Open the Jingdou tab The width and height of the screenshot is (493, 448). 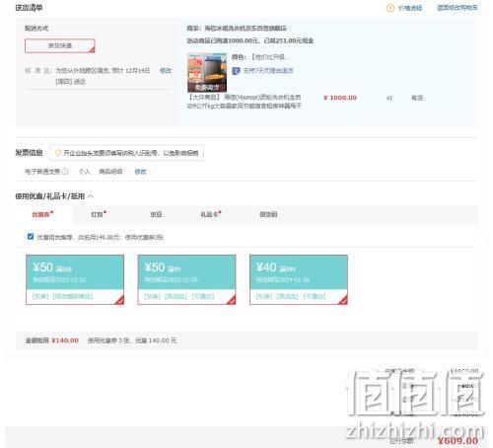click(156, 214)
